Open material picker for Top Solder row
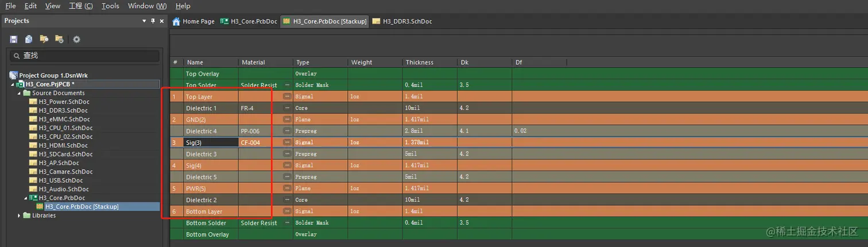Image resolution: width=868 pixels, height=247 pixels. point(288,85)
